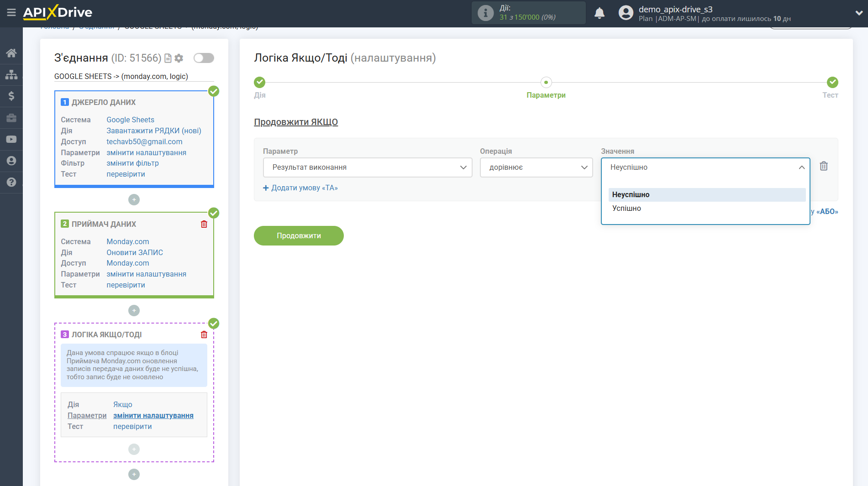Delete the Monday.com data receiver block
Screen dimensions: 868x486
(x=204, y=224)
